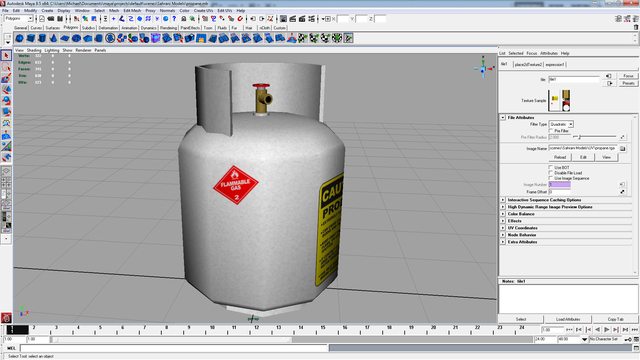Switch to the place2dTexture2 tab

[x=528, y=64]
